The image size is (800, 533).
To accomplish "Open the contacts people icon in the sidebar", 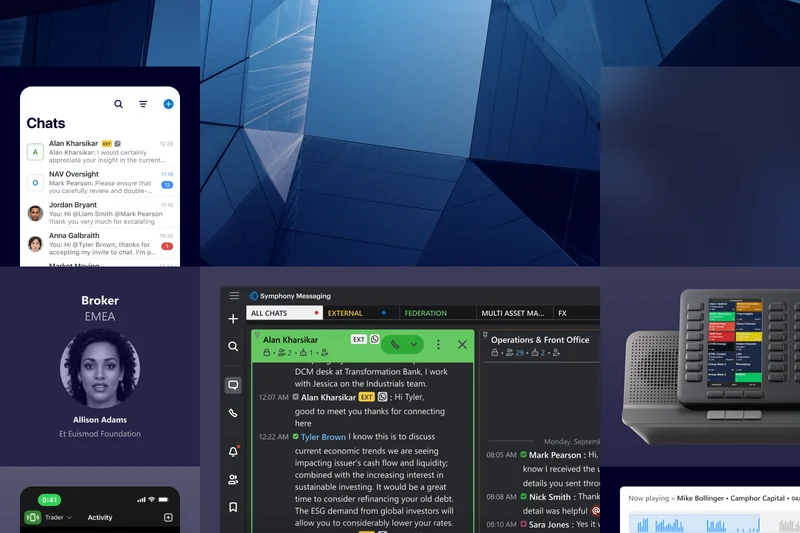I will (233, 480).
